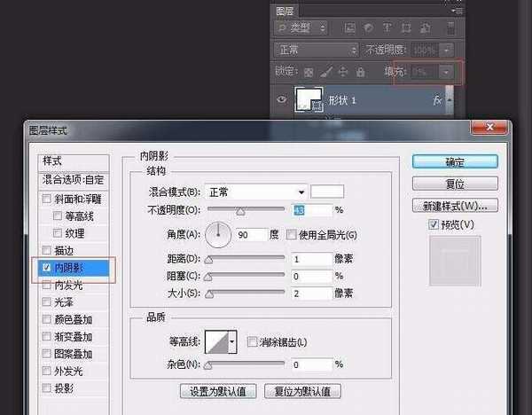This screenshot has height=415, width=532.
Task: Enable the 描边 checkbox
Action: [46, 250]
